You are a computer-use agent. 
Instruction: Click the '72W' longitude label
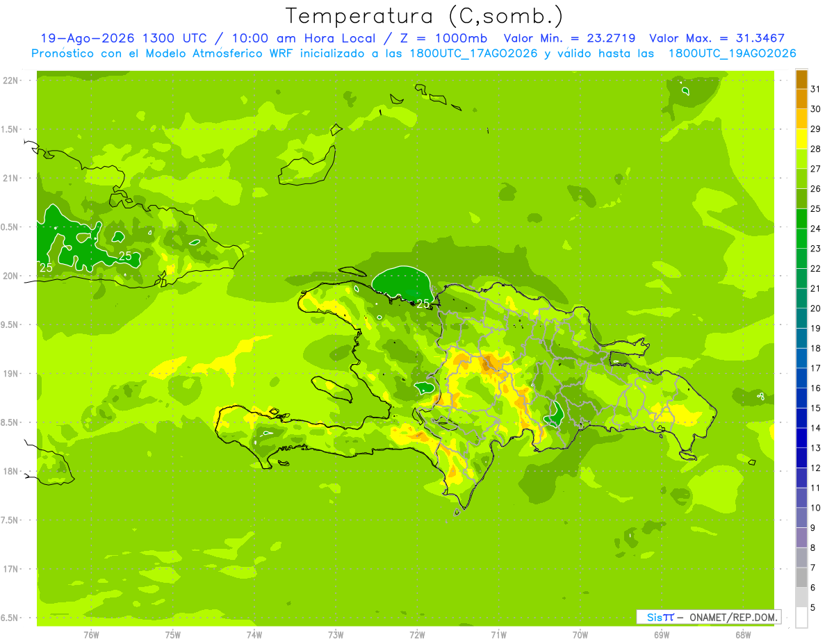pos(417,634)
